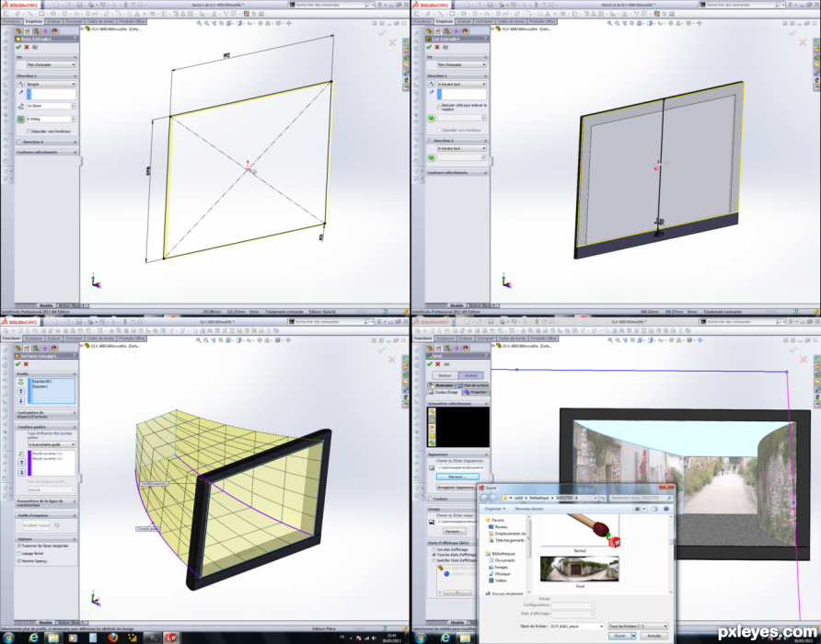Move guide curve up in Courbes guides
821x644 pixels.
coord(21,463)
